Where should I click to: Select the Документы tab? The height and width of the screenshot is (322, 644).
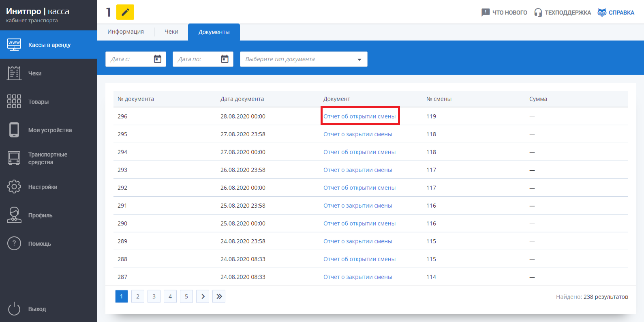214,32
